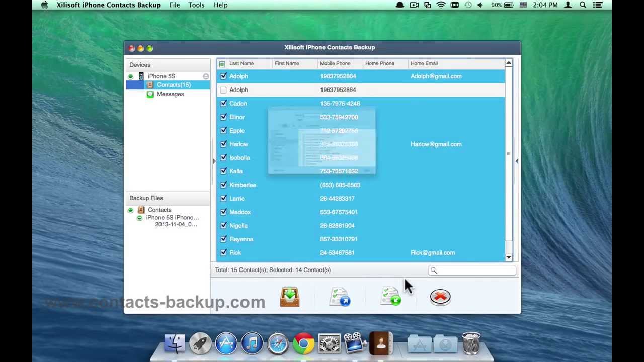Click the iPhone 5S eject icon
Image resolution: width=644 pixels, height=362 pixels.
(206, 76)
